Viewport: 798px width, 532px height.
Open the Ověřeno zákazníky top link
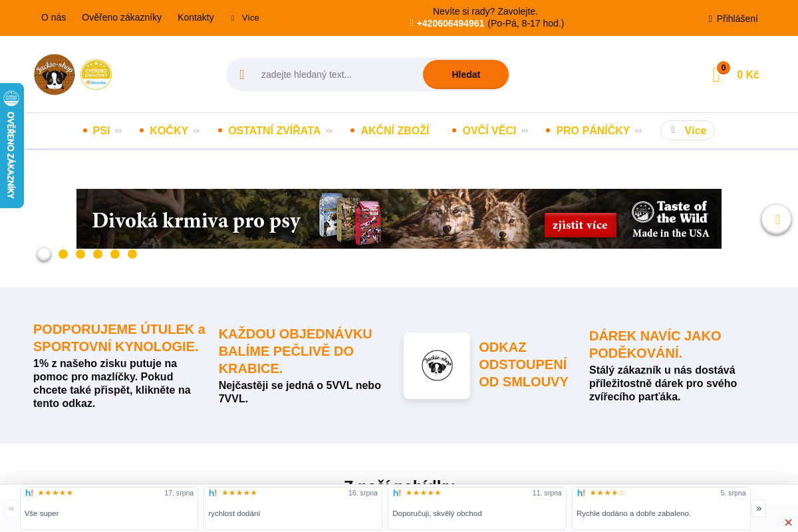[122, 18]
